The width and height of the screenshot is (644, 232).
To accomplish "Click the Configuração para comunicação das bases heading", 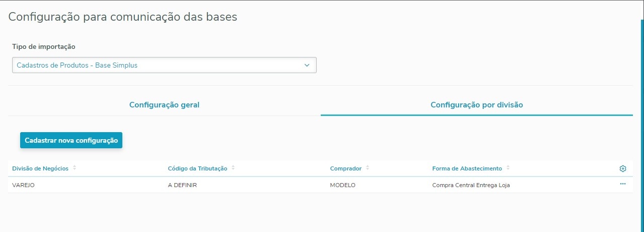I will 123,17.
